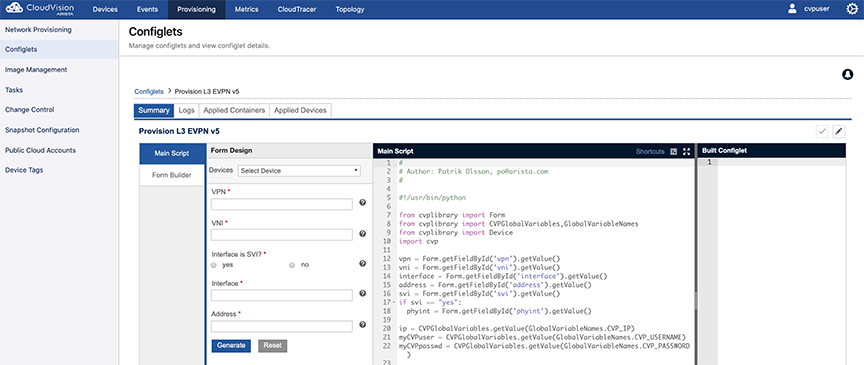Click the pencil edit icon button
This screenshot has height=365, width=864.
pyautogui.click(x=839, y=131)
